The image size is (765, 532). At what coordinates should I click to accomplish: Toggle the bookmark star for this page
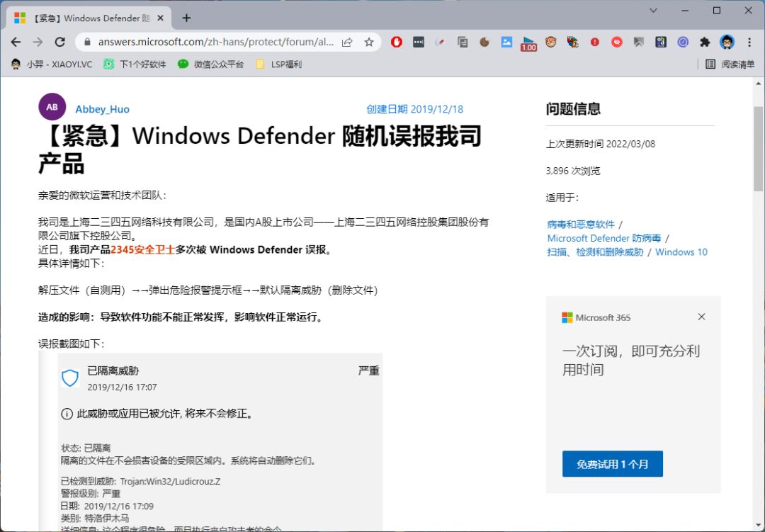[370, 42]
